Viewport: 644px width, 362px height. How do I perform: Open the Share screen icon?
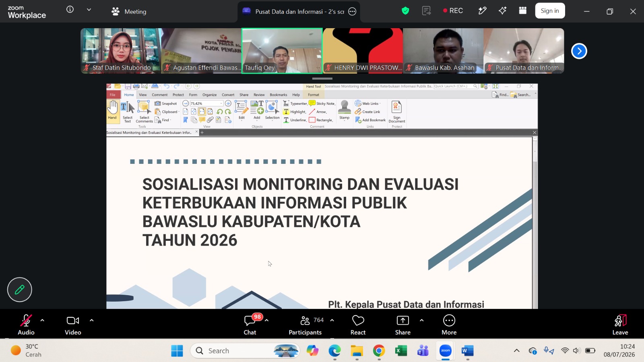[x=402, y=325]
